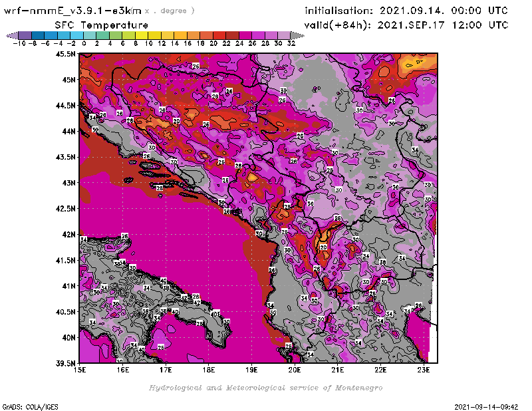Screen dimensions: 532x411
Task: Select the purple legend swatch between -10 and -8
Action: [x=25, y=35]
